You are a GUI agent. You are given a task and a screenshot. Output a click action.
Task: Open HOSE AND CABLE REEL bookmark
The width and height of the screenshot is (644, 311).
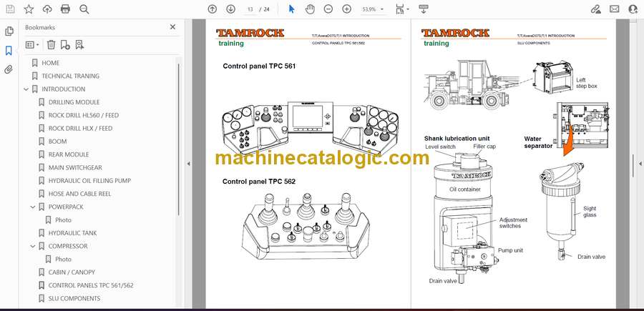[x=79, y=194]
